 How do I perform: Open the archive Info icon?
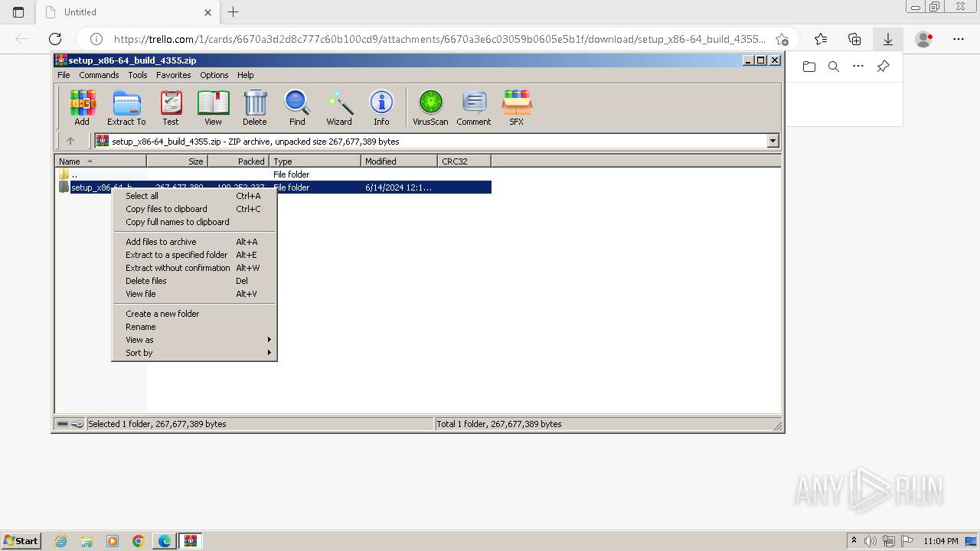[381, 107]
